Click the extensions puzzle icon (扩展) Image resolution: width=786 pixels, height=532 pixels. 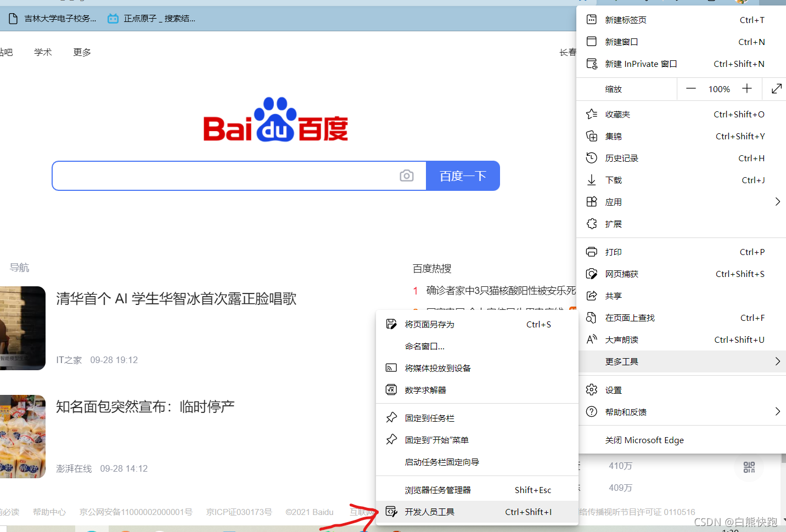[x=592, y=224]
